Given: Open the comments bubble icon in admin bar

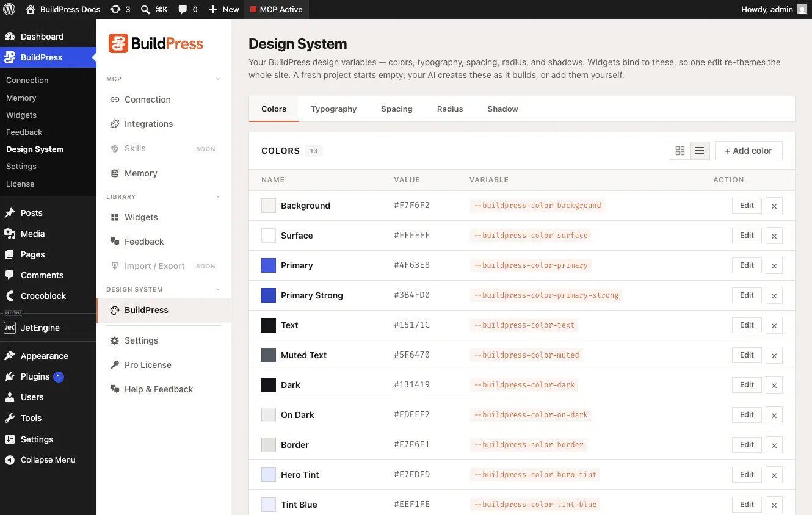Looking at the screenshot, I should pos(183,10).
